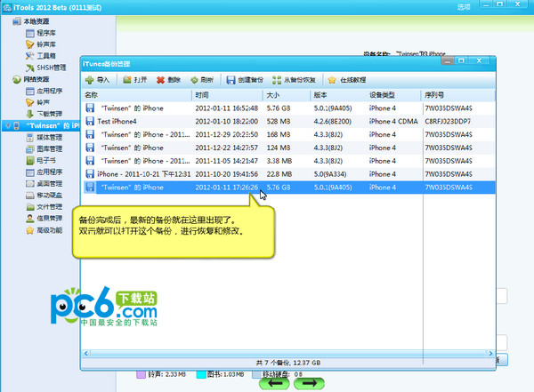534x392 pixels.
Task: Close the iTunes备份管理 dialog
Action: coord(479,60)
